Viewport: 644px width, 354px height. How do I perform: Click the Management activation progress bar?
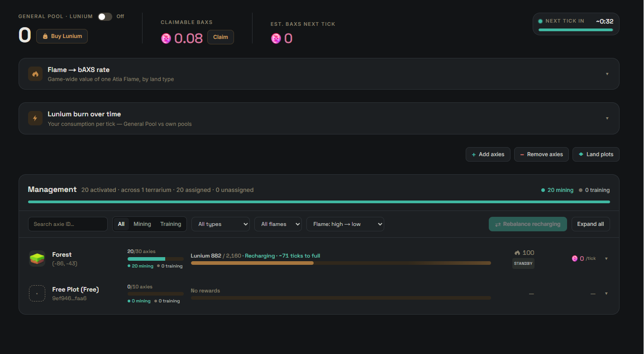(x=319, y=202)
